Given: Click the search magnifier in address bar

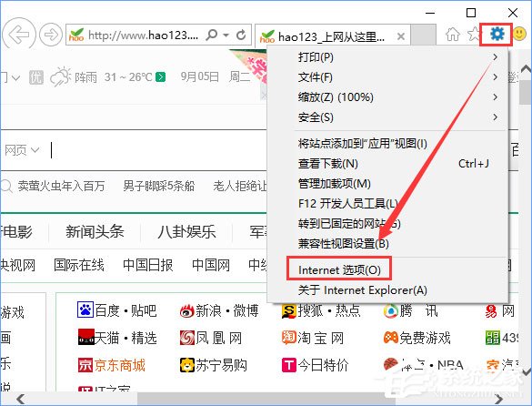Looking at the screenshot, I should pos(212,35).
